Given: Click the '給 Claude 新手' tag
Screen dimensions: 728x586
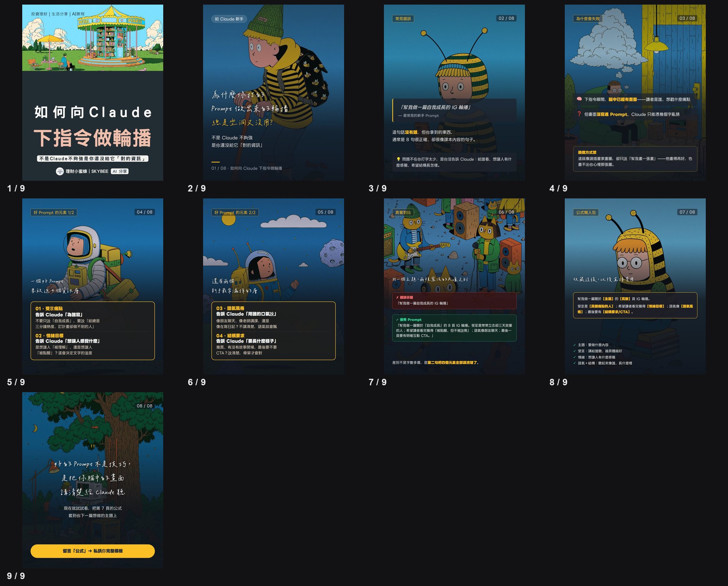Looking at the screenshot, I should click(x=229, y=19).
